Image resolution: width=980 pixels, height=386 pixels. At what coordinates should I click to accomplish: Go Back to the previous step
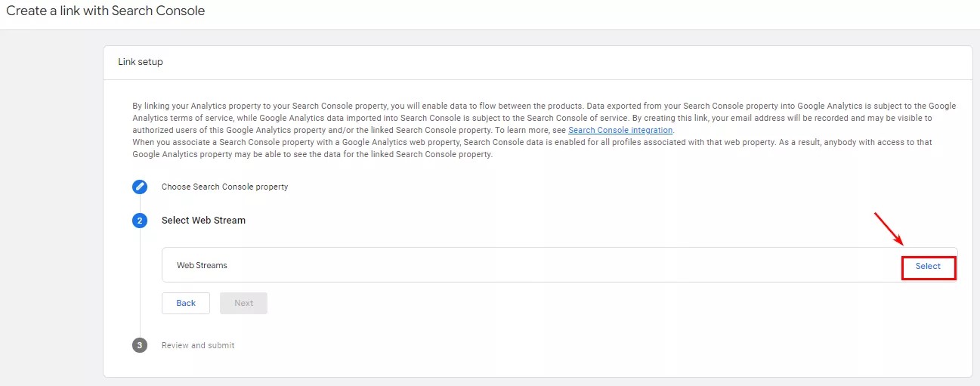[186, 303]
